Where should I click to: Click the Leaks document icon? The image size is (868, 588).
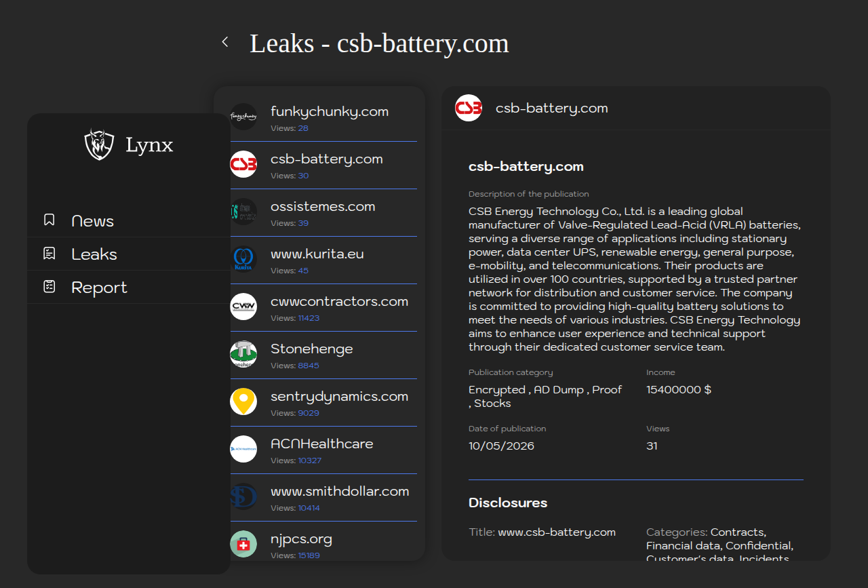click(x=49, y=254)
